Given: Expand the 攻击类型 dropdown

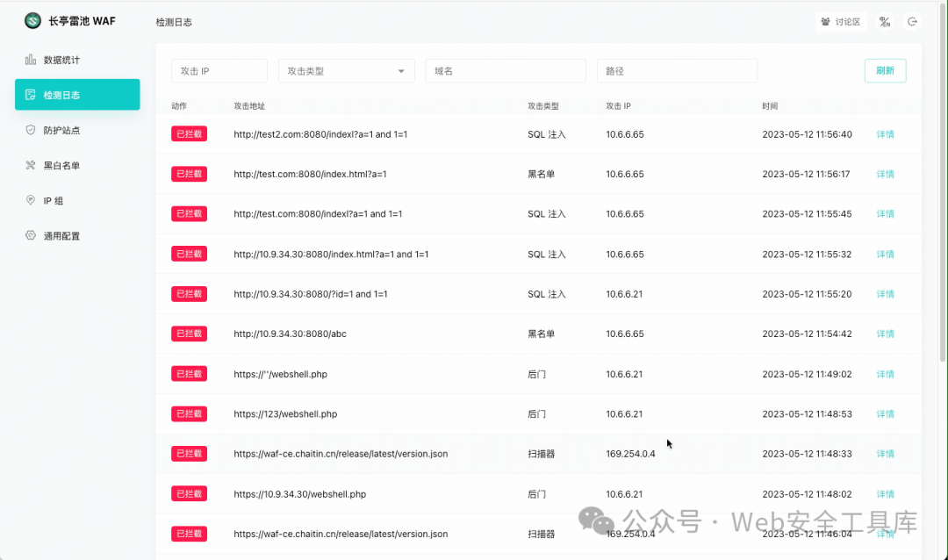Looking at the screenshot, I should coord(347,71).
